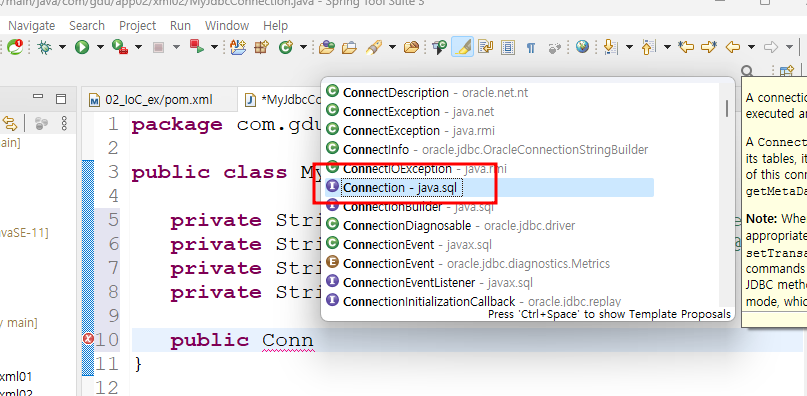Click the open folder icon after the flashlight
The width and height of the screenshot is (807, 396).
[x=411, y=47]
